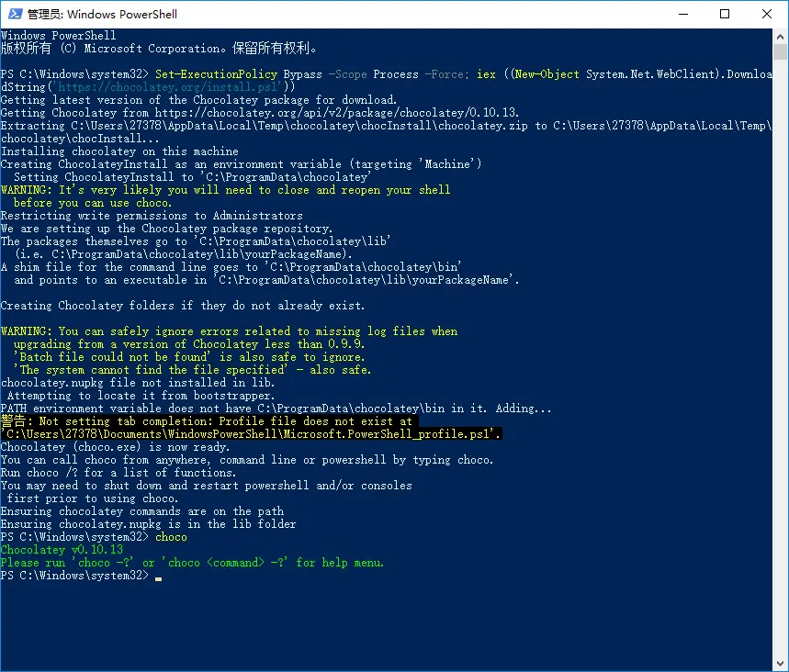Image resolution: width=789 pixels, height=672 pixels.
Task: Click 'You can call choco from anywhere' line
Action: point(247,460)
